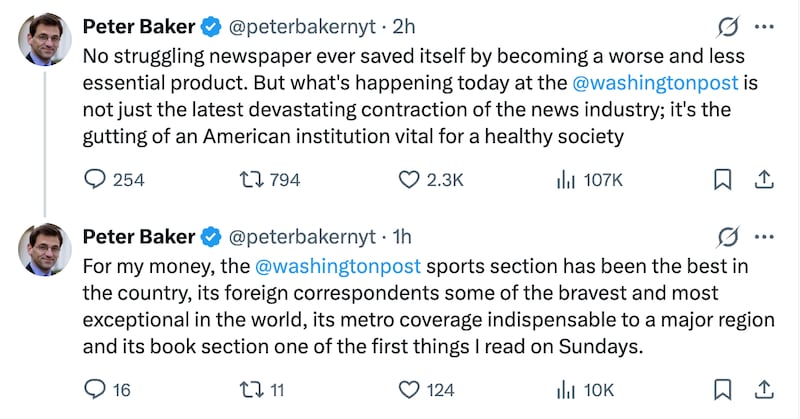Like the tweet with 2.3K likes
Image resolution: width=800 pixels, height=419 pixels.
tap(408, 180)
